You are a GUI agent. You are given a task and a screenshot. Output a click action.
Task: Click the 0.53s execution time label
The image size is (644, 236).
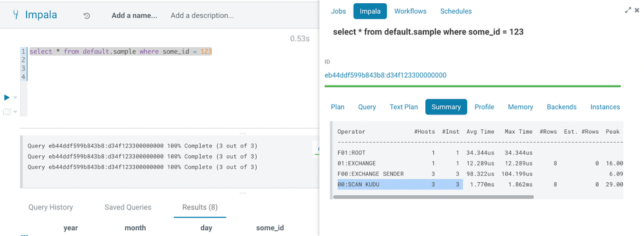300,38
